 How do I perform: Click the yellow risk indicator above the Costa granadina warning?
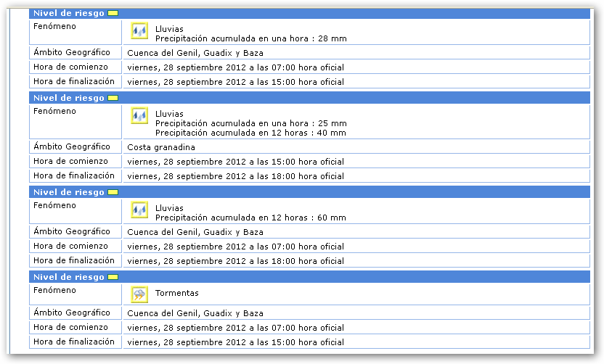coord(113,98)
